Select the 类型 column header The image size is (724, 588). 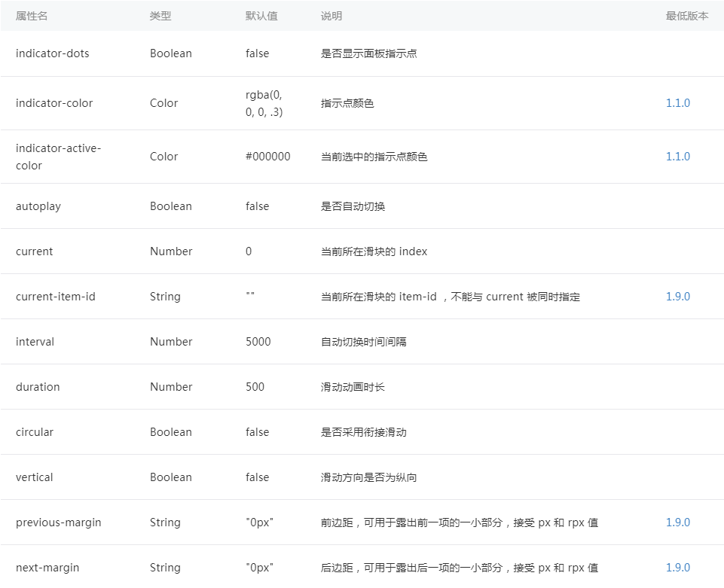pyautogui.click(x=160, y=16)
